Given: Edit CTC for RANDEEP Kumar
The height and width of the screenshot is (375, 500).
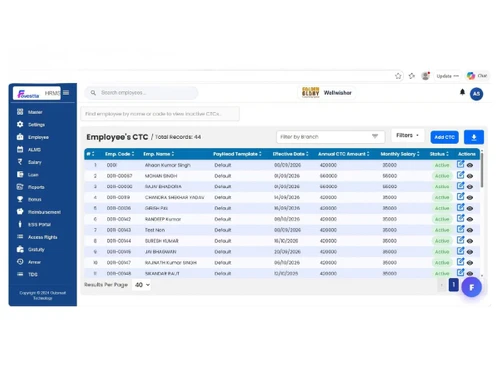Looking at the screenshot, I should [x=460, y=218].
